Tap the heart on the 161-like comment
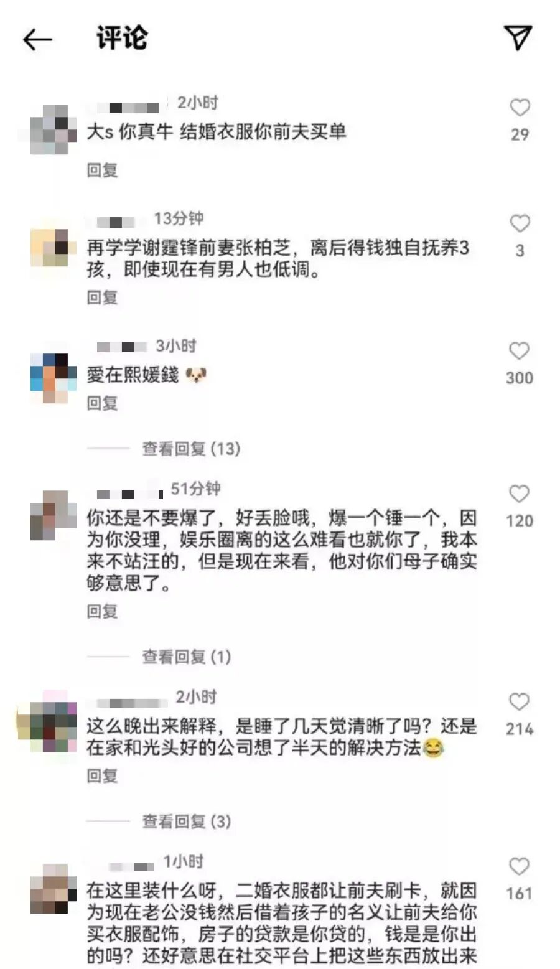The height and width of the screenshot is (969, 560). pos(520,867)
